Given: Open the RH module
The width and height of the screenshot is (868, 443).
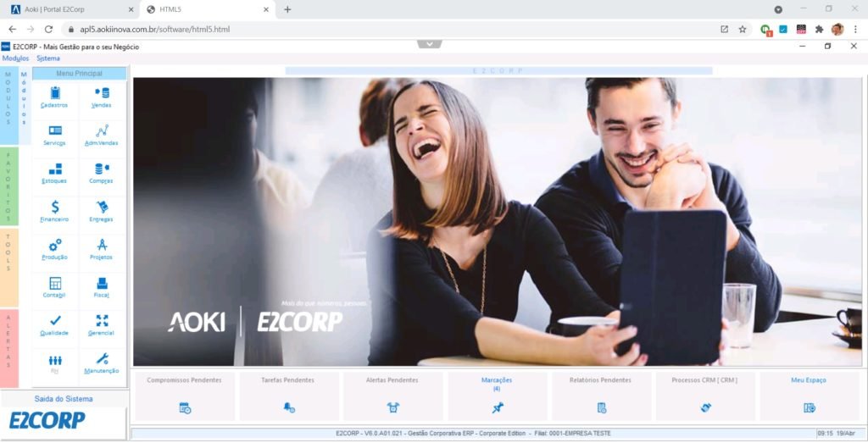Looking at the screenshot, I should point(55,364).
